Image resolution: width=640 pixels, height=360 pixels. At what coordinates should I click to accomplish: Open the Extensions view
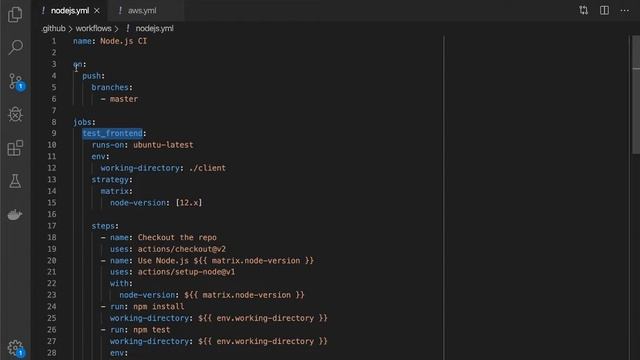[x=15, y=148]
